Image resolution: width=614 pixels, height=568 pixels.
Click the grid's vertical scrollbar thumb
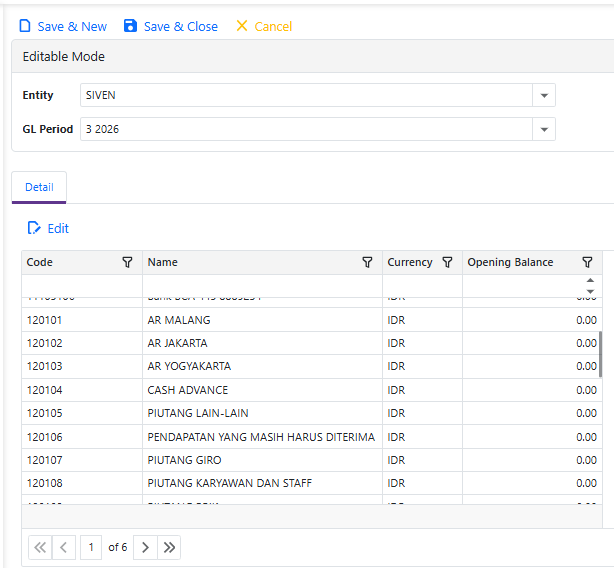pos(600,354)
